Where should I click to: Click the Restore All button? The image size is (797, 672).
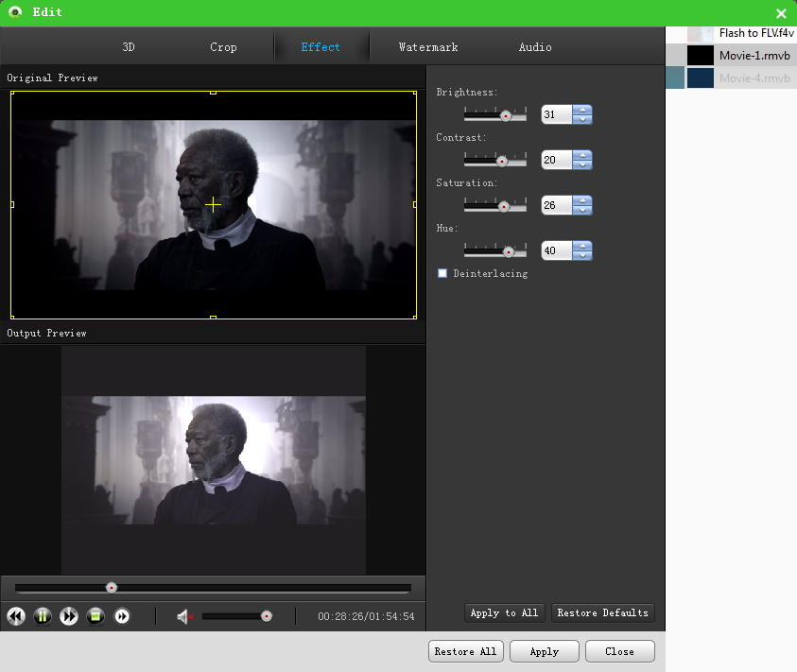[x=465, y=651]
